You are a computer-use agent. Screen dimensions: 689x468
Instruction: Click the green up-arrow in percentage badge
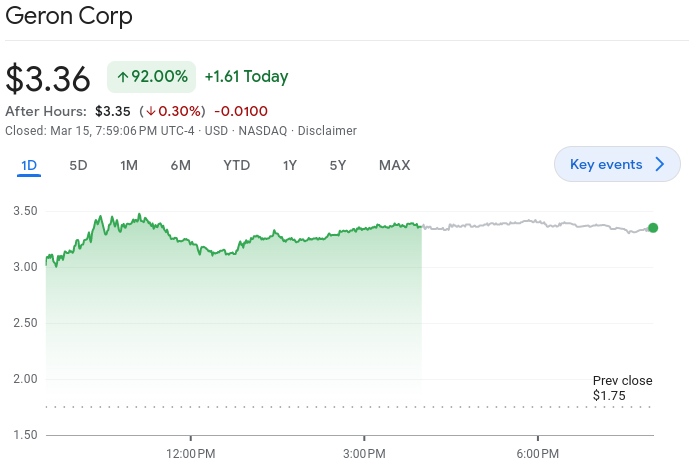tap(123, 77)
